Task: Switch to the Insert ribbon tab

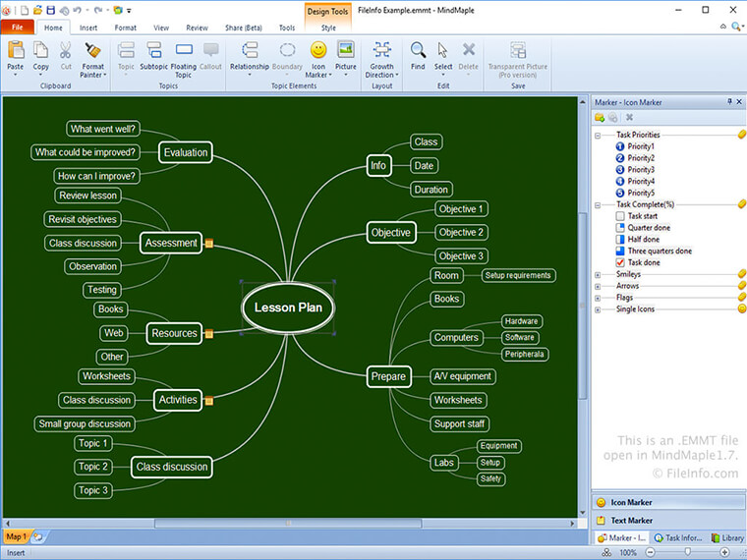Action: point(88,28)
